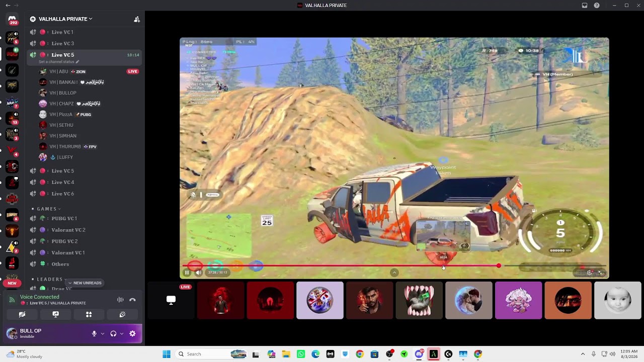This screenshot has height=362, width=644.
Task: Toggle stream fullscreen icon
Action: (x=601, y=273)
